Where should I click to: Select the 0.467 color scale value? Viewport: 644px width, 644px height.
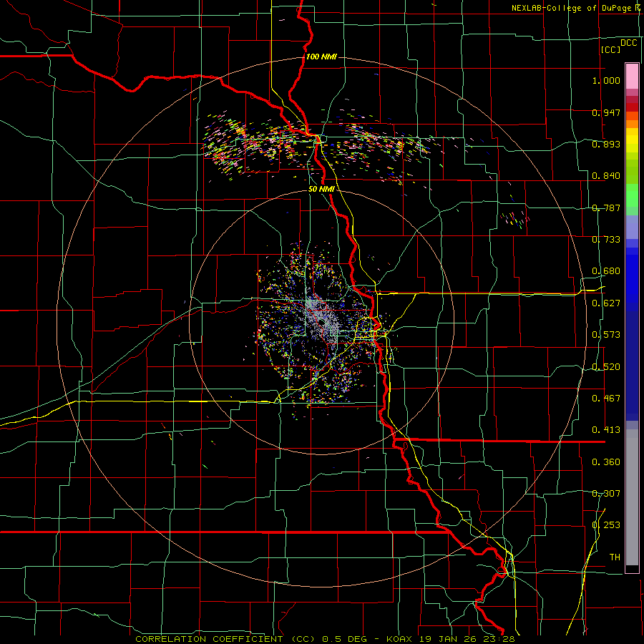click(x=606, y=398)
